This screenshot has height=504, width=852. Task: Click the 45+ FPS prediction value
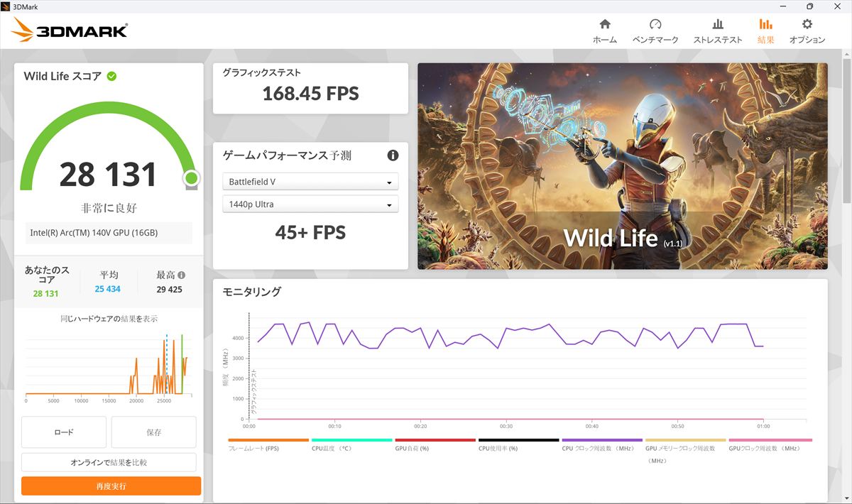310,232
